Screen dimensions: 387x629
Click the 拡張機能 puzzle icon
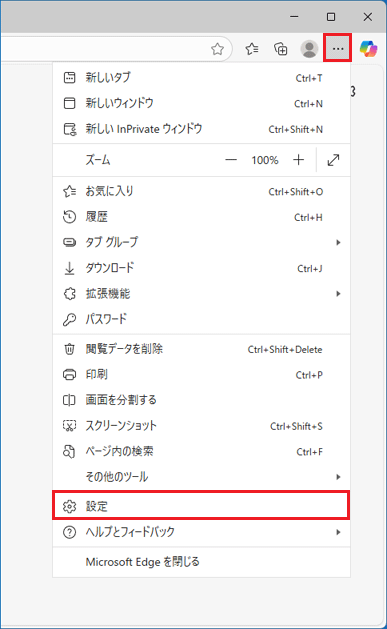(x=69, y=294)
